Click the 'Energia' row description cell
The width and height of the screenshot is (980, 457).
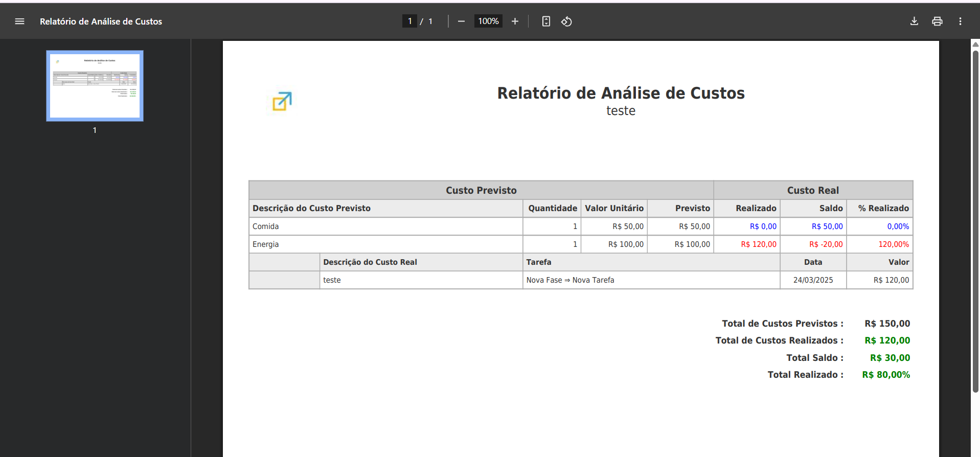tap(386, 244)
